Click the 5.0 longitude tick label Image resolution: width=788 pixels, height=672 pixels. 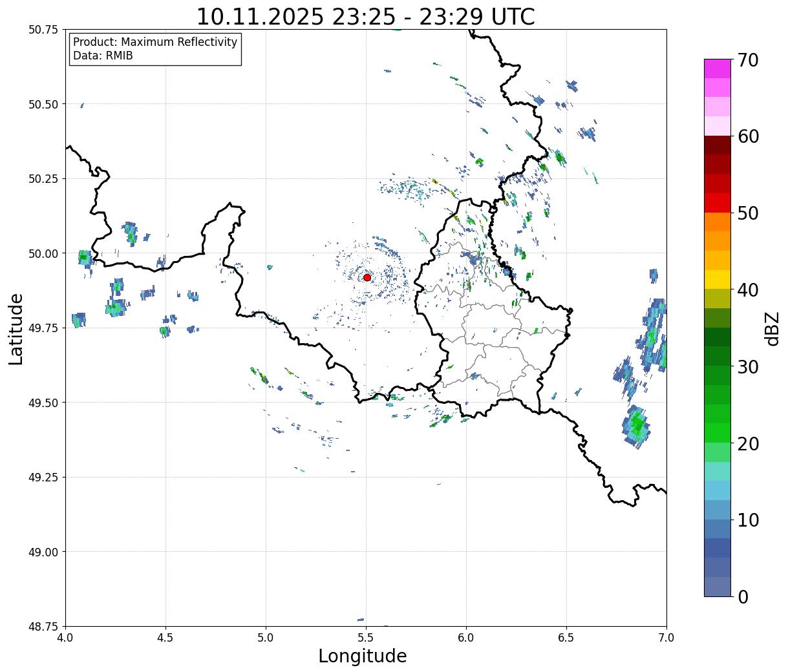tap(266, 638)
